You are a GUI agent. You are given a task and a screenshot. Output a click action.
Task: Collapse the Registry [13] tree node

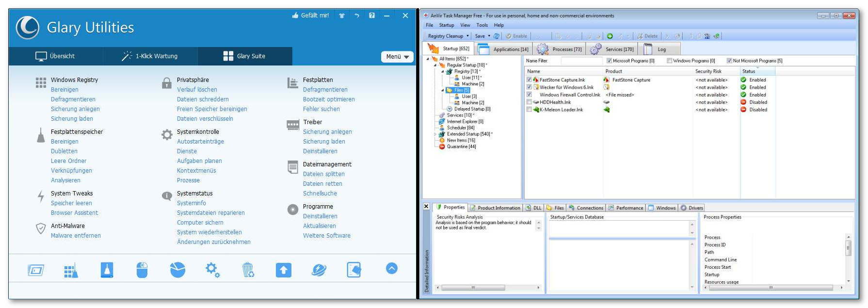point(442,71)
